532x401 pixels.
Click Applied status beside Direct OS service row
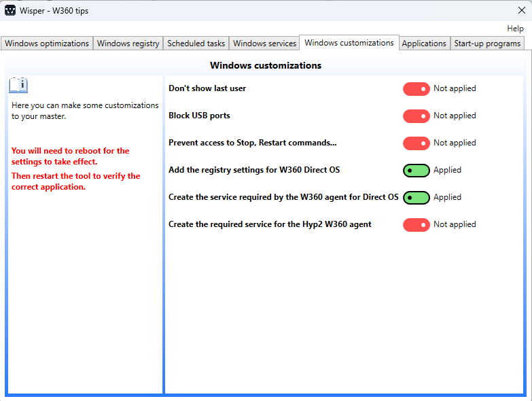(447, 197)
